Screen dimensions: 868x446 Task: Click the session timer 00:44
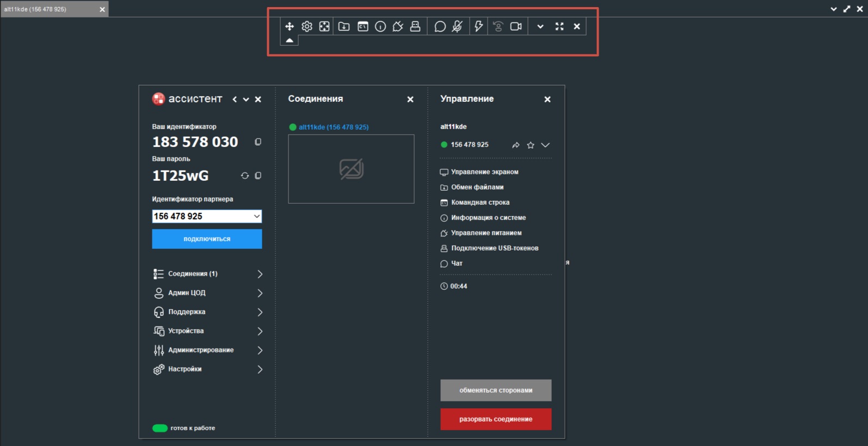(459, 286)
